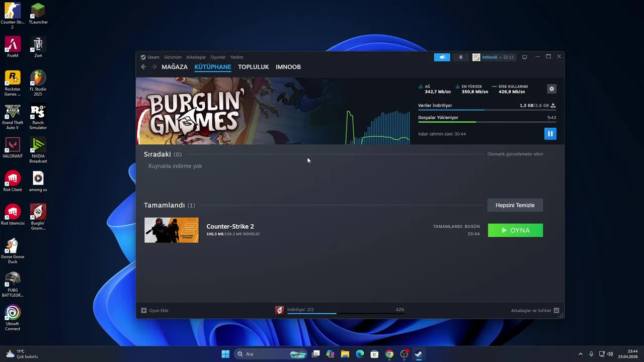Open the notifications bell
Screen dimensions: 644x362
click(460, 57)
